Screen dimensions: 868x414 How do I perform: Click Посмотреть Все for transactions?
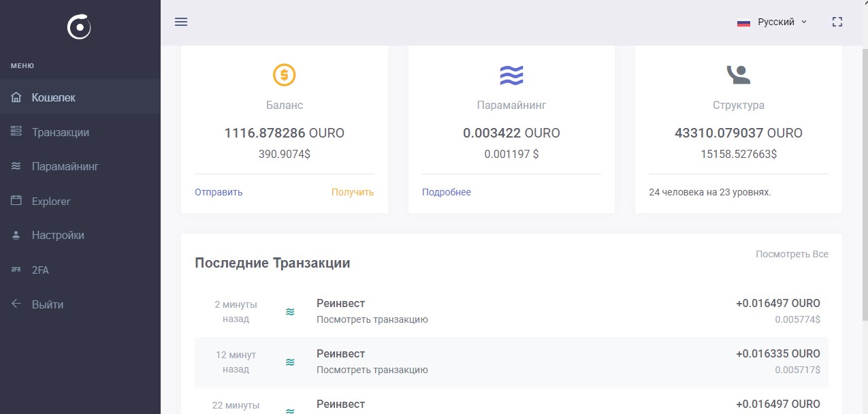click(792, 254)
